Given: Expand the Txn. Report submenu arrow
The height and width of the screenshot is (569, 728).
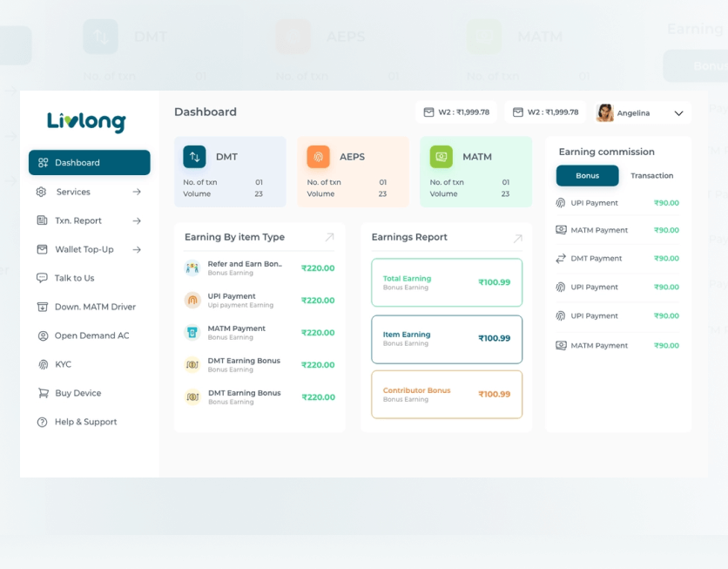Looking at the screenshot, I should tap(137, 221).
